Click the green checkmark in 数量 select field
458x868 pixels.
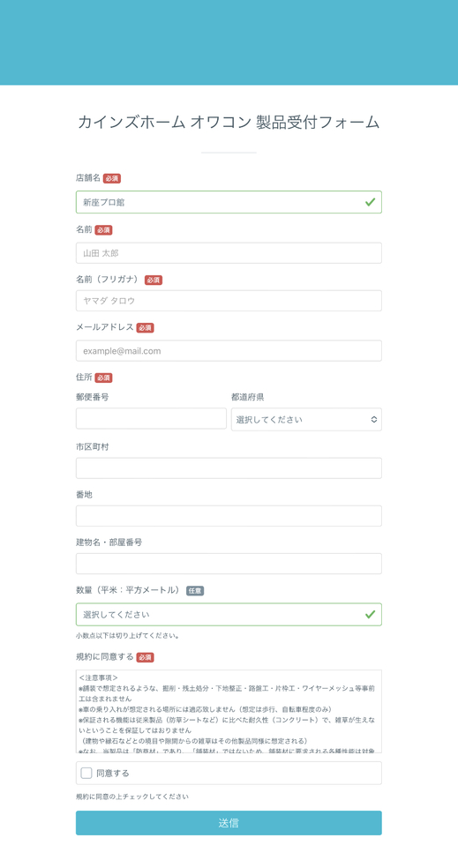point(370,614)
